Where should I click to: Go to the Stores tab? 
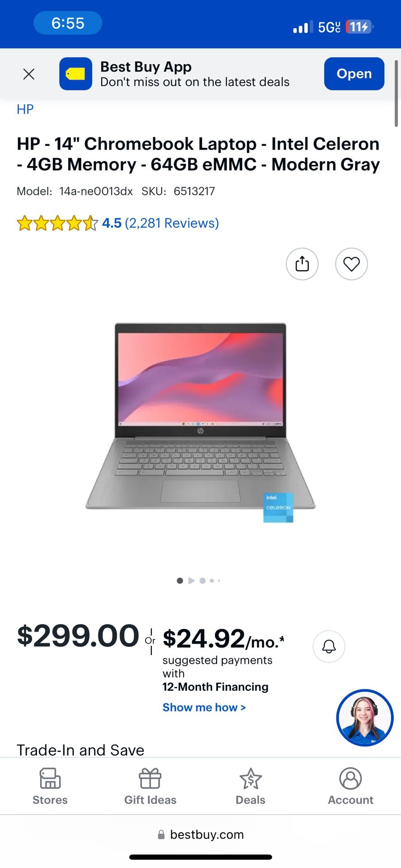pos(50,787)
